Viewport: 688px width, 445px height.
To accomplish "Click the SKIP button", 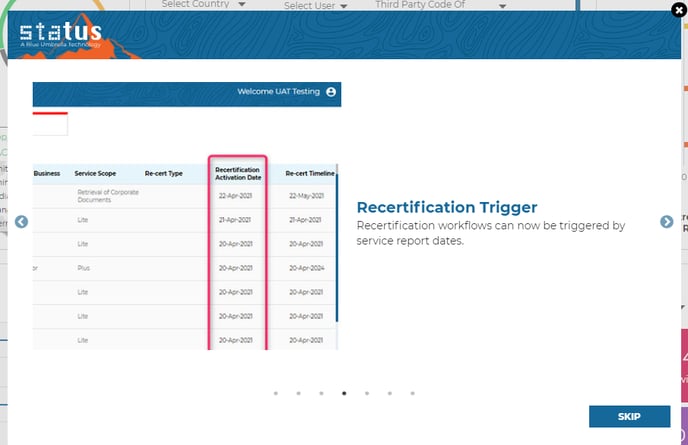I will click(629, 416).
